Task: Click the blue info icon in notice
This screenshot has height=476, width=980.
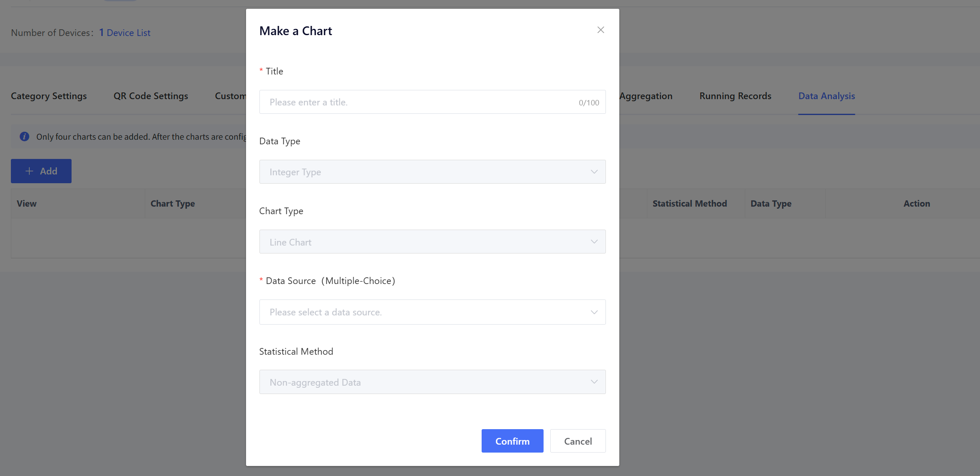Action: coord(25,137)
